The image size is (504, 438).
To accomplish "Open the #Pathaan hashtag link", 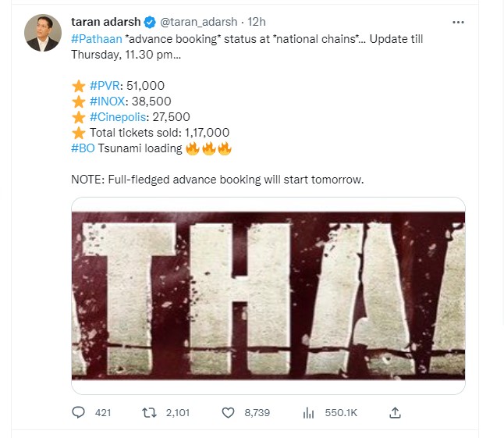I will point(97,38).
